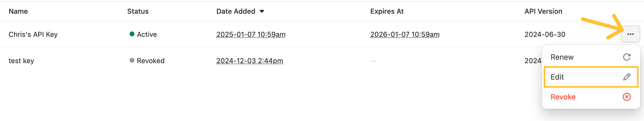Select the Chris's API Key row name

(33, 34)
